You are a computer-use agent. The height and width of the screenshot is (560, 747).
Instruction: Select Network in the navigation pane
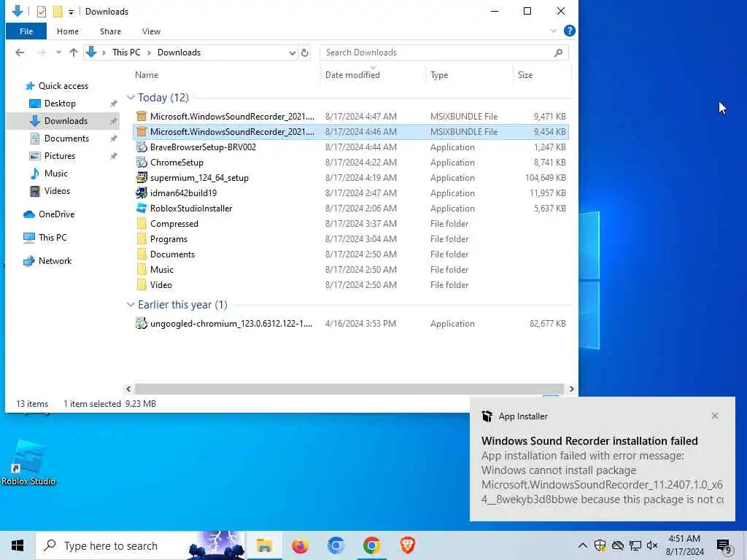[55, 261]
